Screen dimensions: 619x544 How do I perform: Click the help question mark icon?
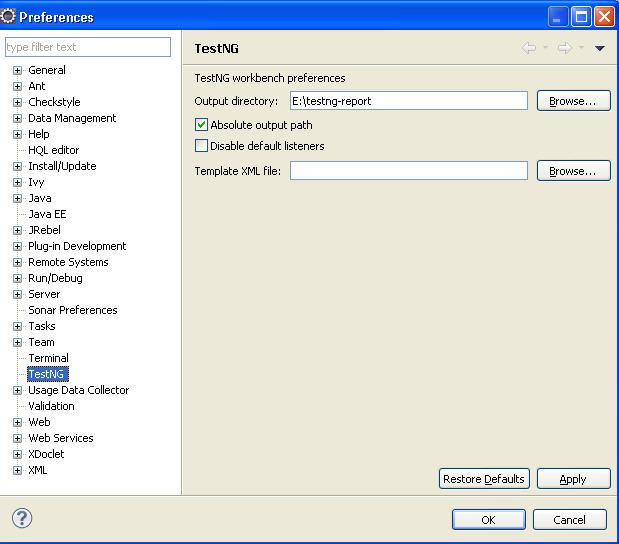[x=22, y=518]
